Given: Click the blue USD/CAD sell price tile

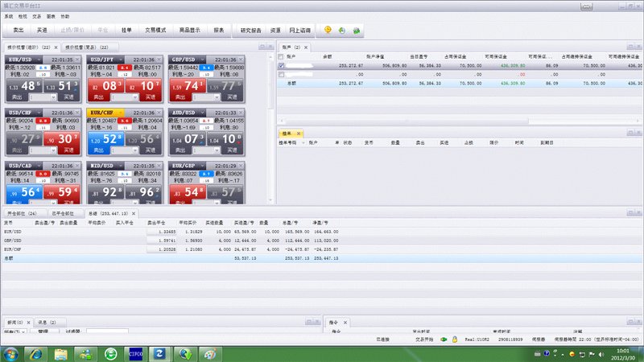Looking at the screenshot, I should [x=25, y=192].
